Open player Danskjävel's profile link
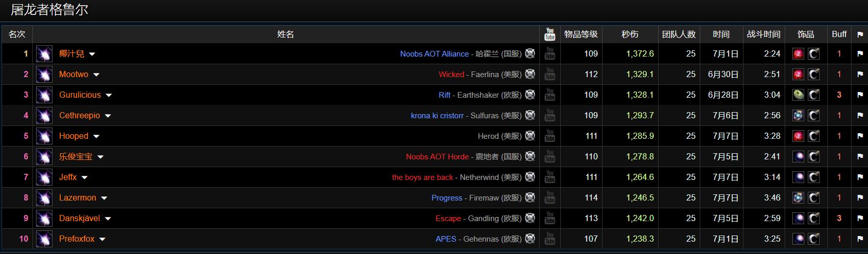868x254 pixels. coord(80,219)
